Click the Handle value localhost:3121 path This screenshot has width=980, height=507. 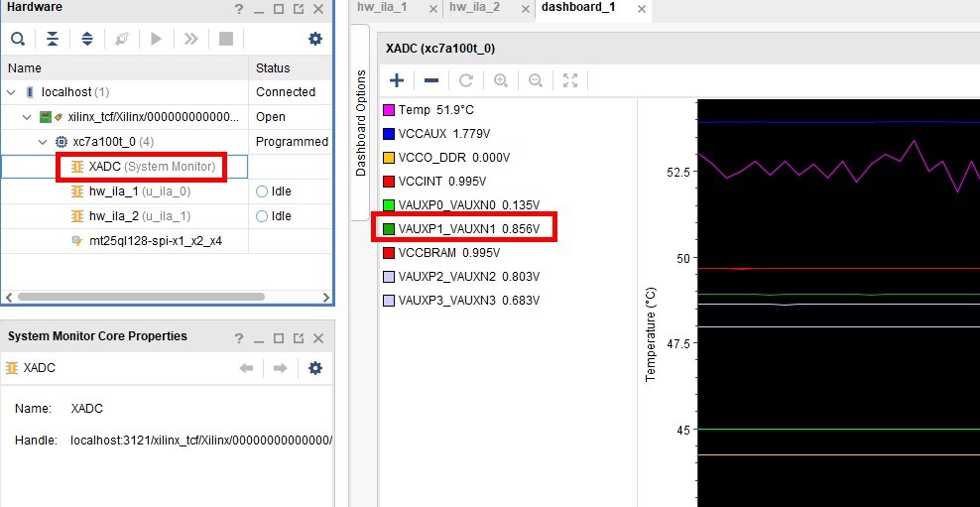[201, 441]
